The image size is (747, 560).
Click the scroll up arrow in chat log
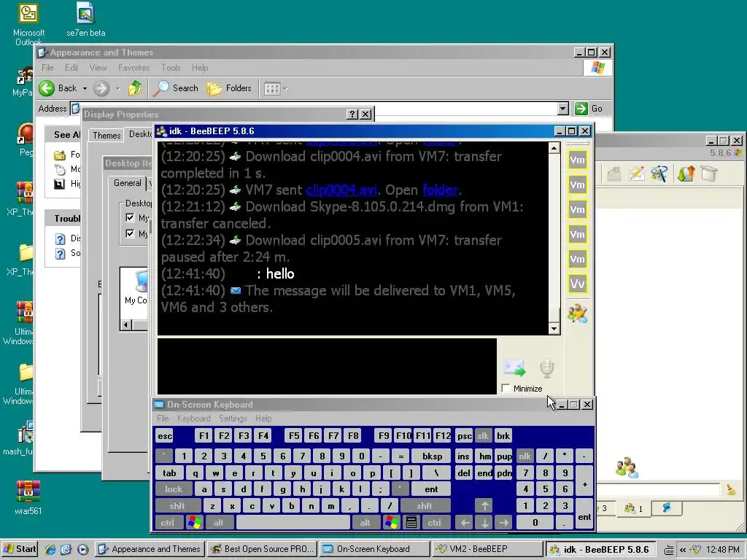[554, 148]
